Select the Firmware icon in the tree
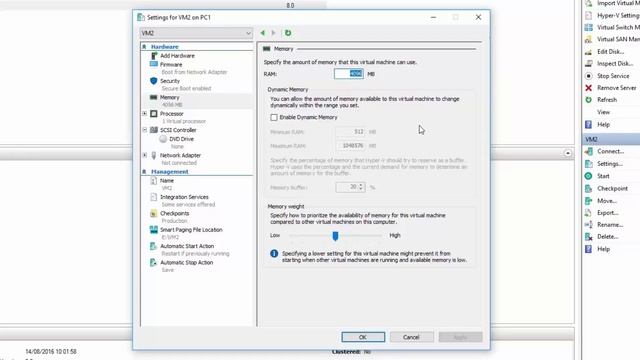640x360 pixels. coord(154,64)
